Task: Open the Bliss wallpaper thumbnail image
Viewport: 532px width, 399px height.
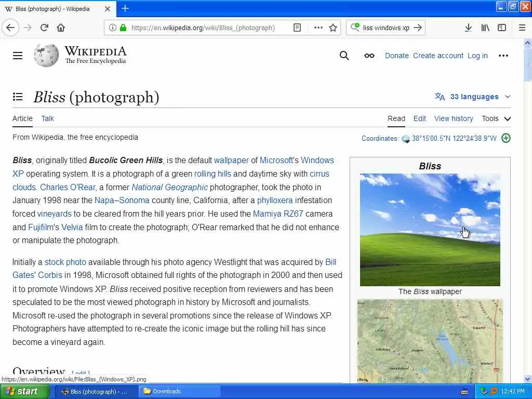Action: 430,230
